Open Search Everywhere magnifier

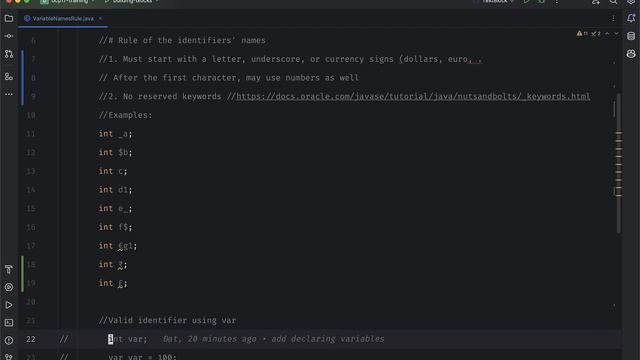pyautogui.click(x=613, y=2)
